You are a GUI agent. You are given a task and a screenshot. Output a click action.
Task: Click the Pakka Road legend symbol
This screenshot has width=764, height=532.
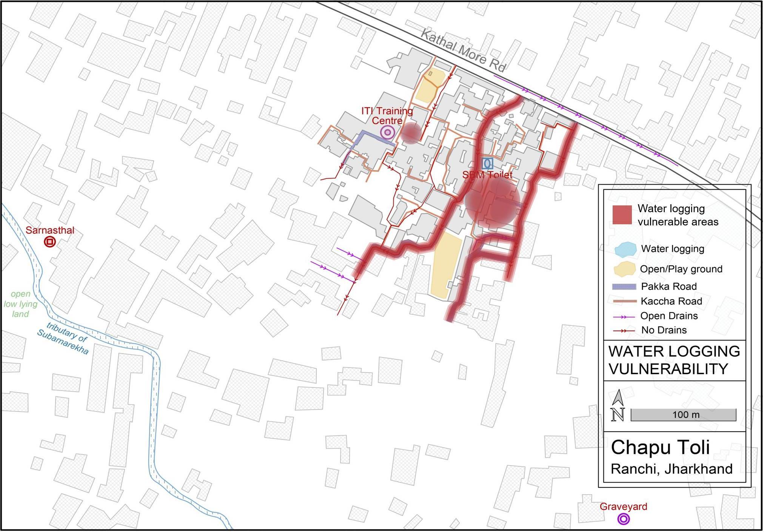tap(624, 287)
